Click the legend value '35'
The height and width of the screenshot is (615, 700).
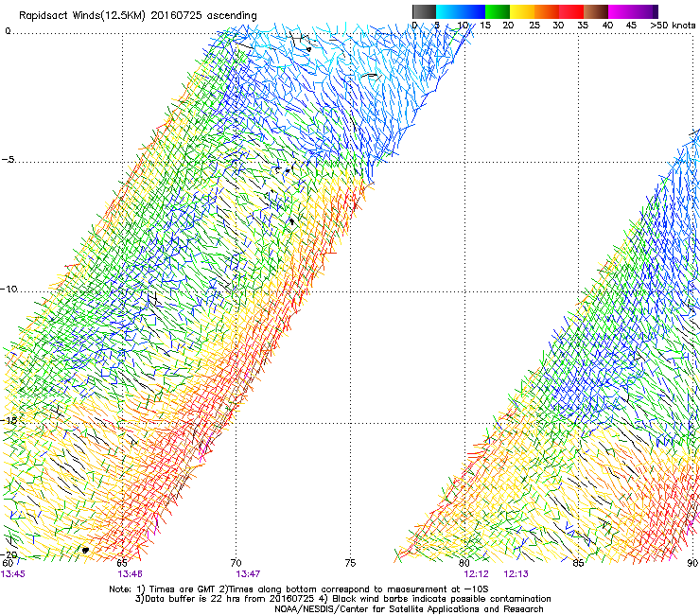pos(583,26)
